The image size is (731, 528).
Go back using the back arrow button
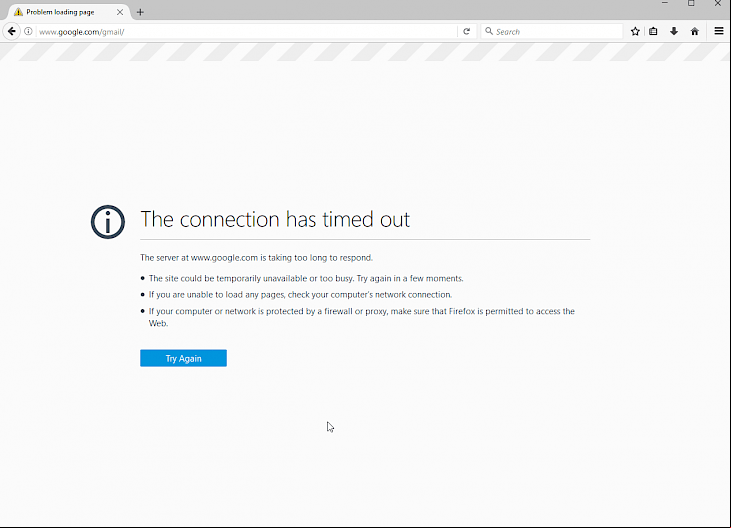(12, 31)
